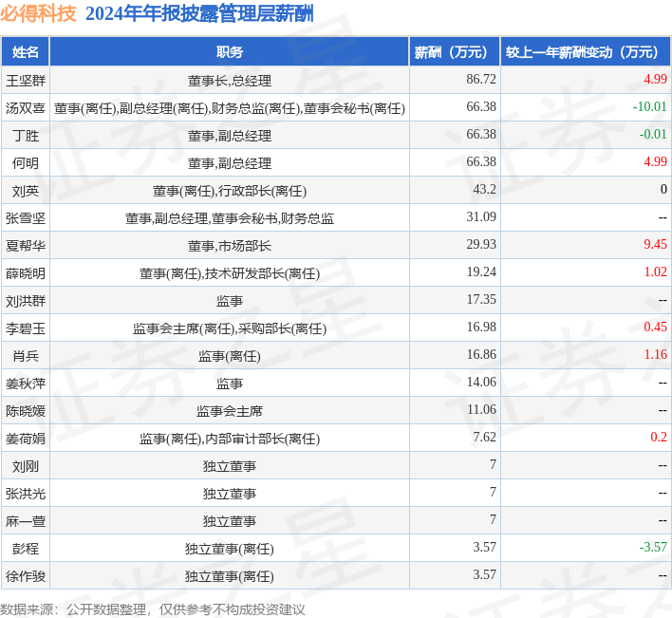The image size is (672, 618).
Task: Click the name 麻一萱
Action: tap(26, 521)
